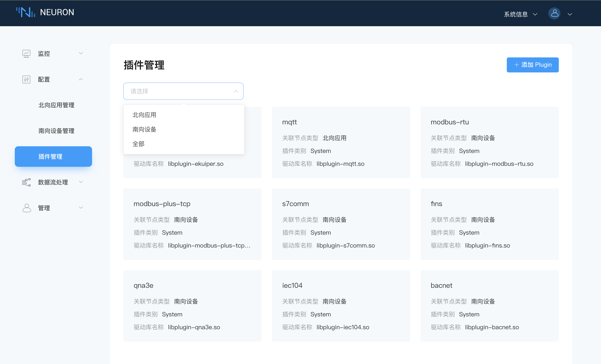Click the iec104 plugin card title
This screenshot has width=601, height=364.
(x=292, y=285)
